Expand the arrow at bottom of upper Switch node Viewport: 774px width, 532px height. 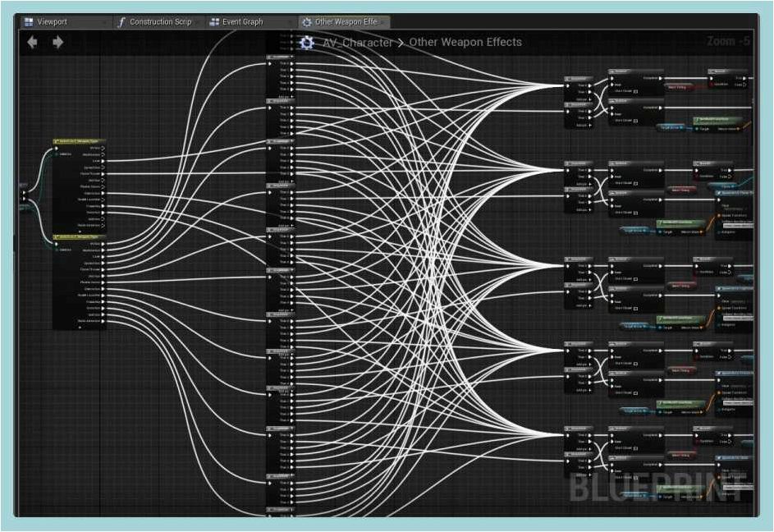click(x=80, y=232)
